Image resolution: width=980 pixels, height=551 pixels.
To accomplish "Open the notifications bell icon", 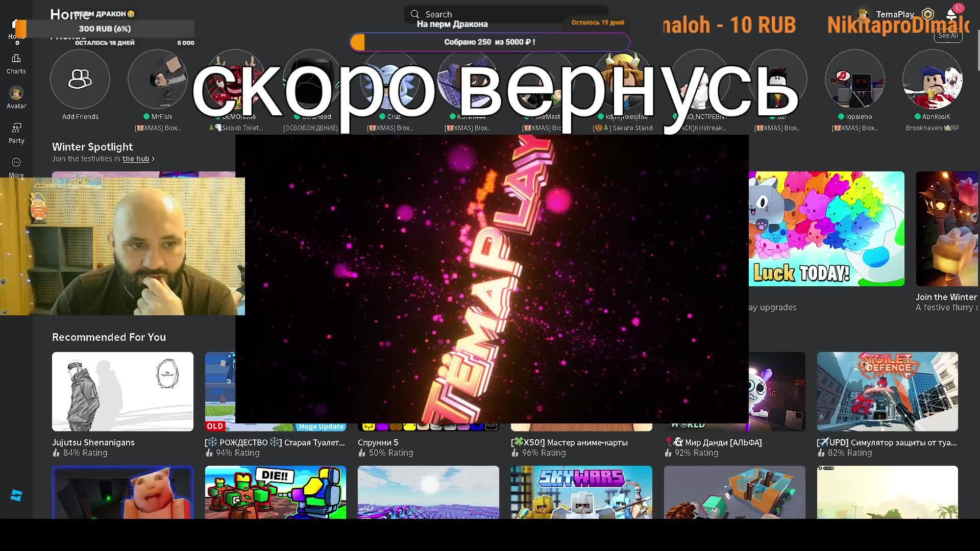I will point(952,14).
